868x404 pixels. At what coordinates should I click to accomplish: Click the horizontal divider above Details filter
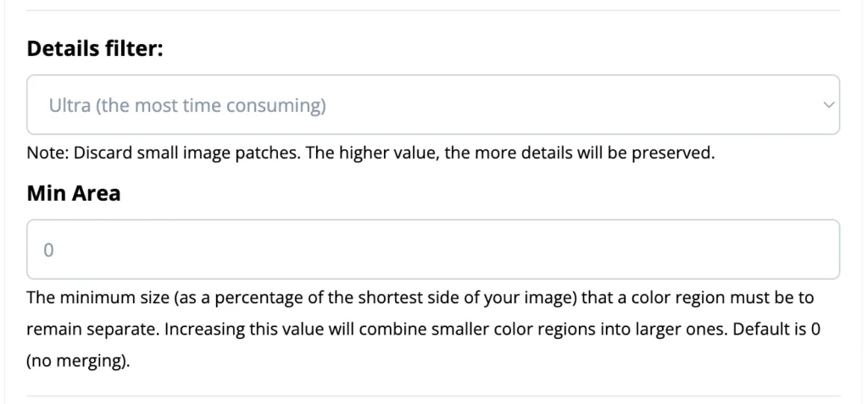pyautogui.click(x=432, y=10)
